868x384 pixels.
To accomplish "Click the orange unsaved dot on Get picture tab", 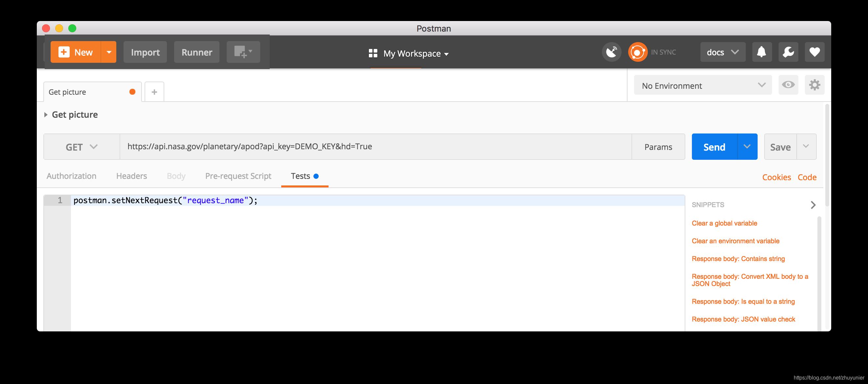I will point(132,92).
